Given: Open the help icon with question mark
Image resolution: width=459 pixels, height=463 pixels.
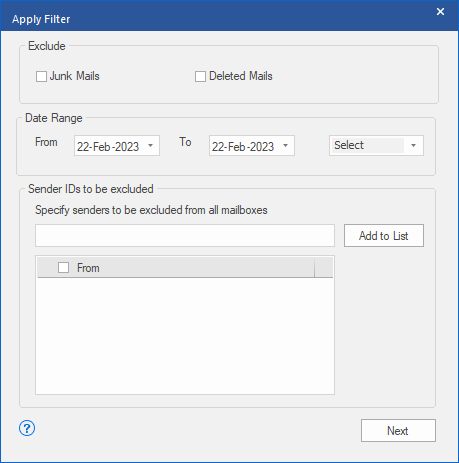Looking at the screenshot, I should click(27, 428).
